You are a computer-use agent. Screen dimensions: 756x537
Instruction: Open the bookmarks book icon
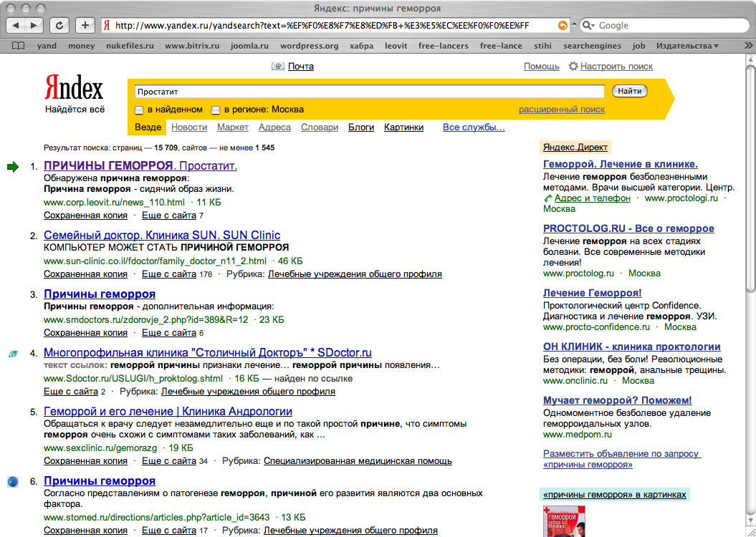pos(18,46)
